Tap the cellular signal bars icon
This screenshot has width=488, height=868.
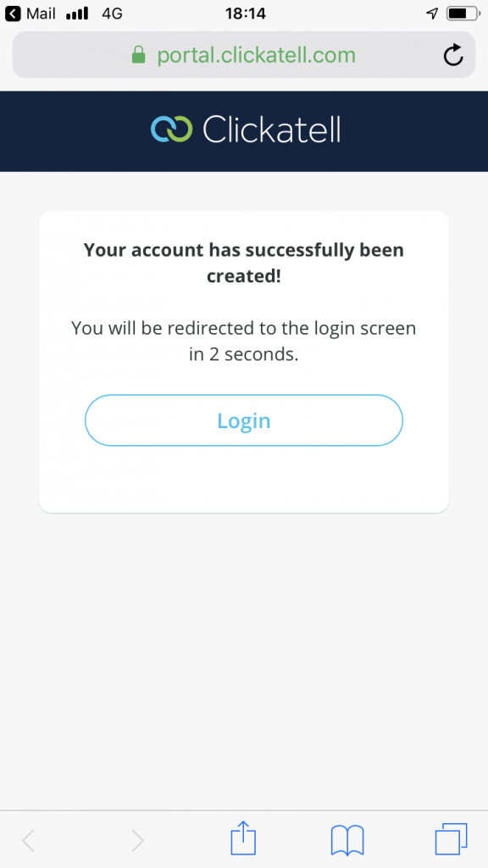pyautogui.click(x=77, y=14)
